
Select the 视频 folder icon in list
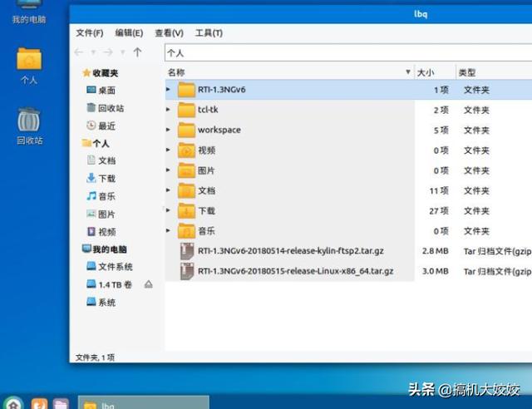pyautogui.click(x=186, y=150)
